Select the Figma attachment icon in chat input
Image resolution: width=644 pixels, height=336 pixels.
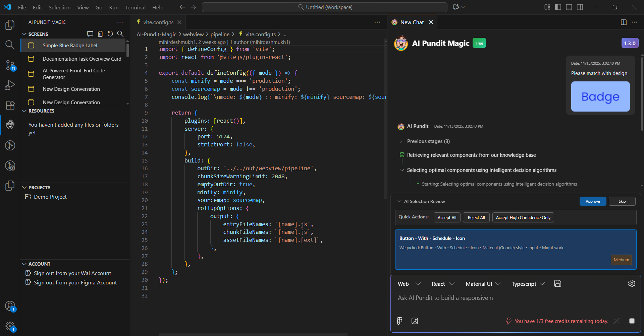pos(399,321)
